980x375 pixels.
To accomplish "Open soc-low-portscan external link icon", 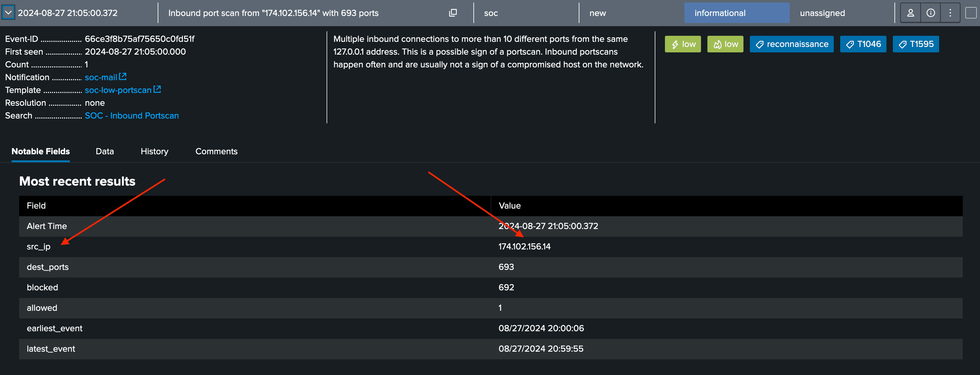I will [x=157, y=89].
